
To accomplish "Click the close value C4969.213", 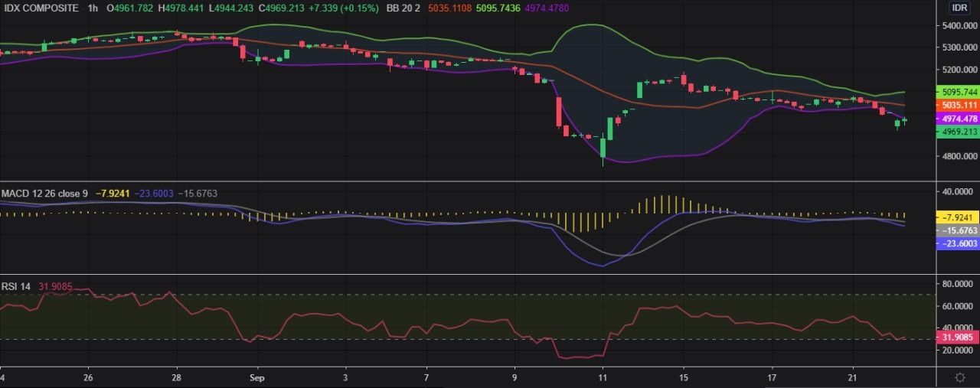I will tap(283, 8).
